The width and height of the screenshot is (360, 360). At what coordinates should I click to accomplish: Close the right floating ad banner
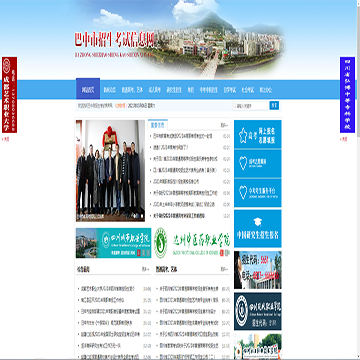point(343,139)
